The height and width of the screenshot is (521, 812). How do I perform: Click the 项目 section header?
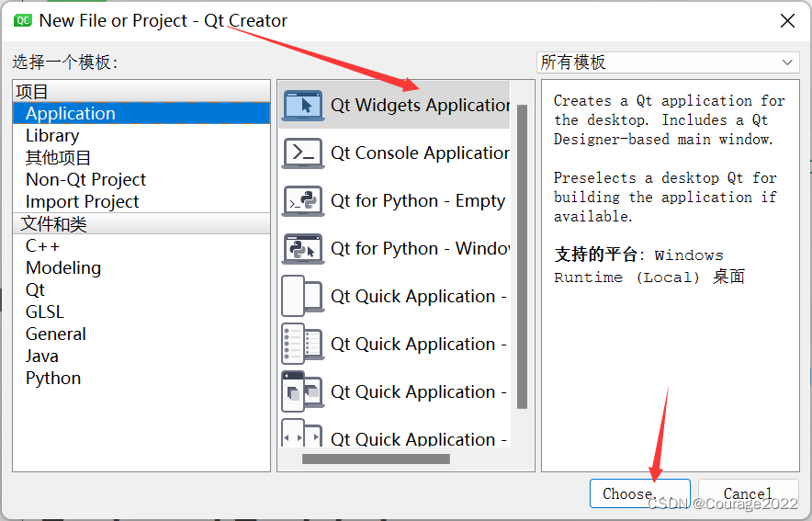[x=141, y=91]
